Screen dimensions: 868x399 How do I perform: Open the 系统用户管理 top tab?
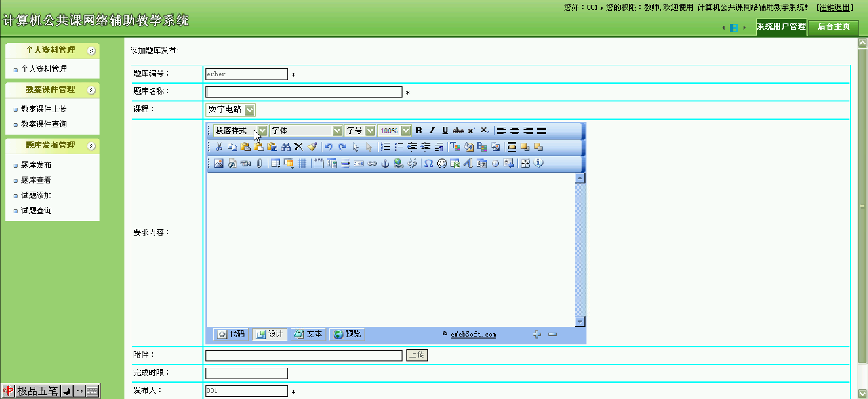pyautogui.click(x=781, y=26)
